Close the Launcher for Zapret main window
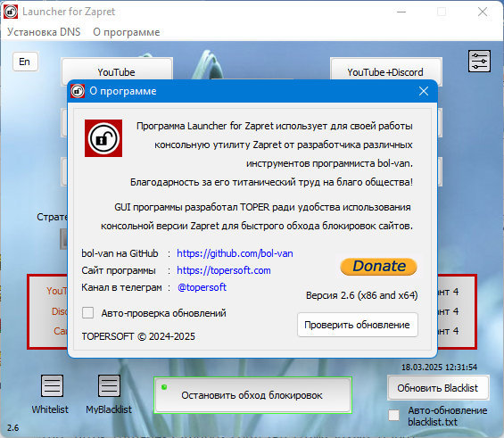Viewport: 504px width, 438px height. (x=483, y=12)
